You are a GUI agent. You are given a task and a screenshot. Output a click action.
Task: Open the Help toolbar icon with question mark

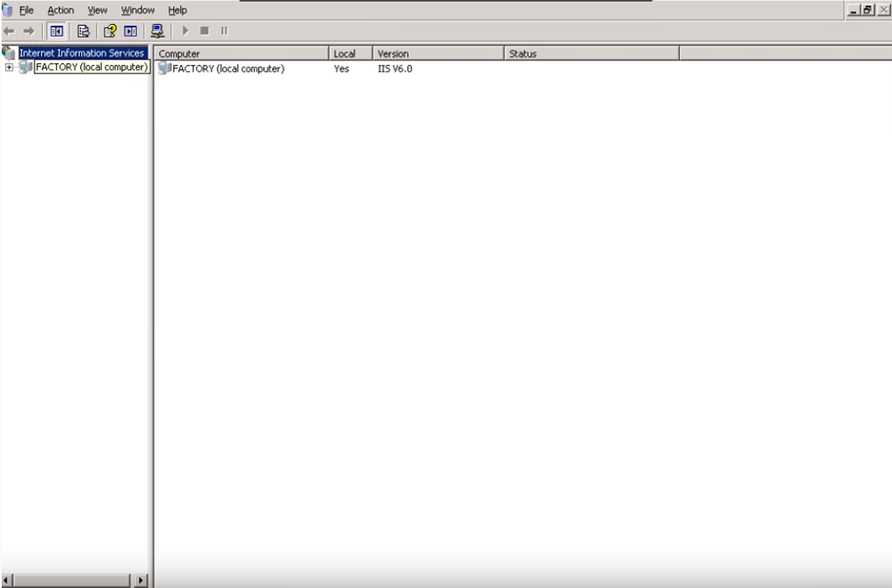tap(110, 32)
